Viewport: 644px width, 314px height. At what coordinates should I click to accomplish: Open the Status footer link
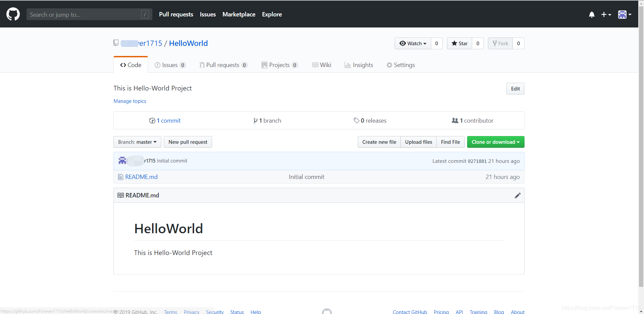[237, 312]
